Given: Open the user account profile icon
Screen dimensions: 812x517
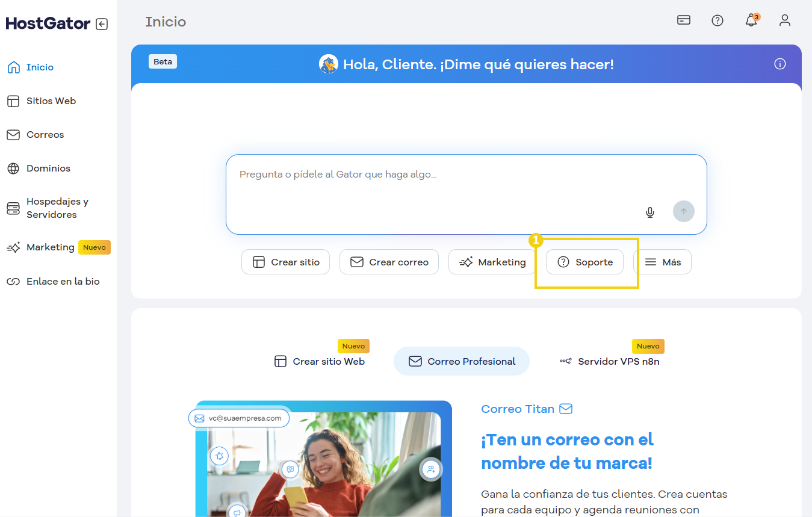Looking at the screenshot, I should tap(785, 20).
